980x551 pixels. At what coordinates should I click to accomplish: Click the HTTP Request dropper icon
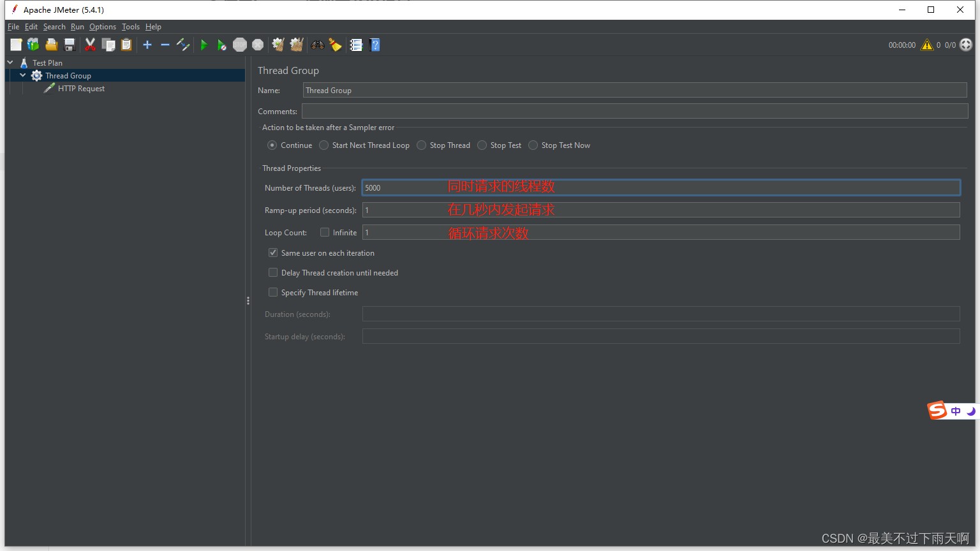pos(49,88)
